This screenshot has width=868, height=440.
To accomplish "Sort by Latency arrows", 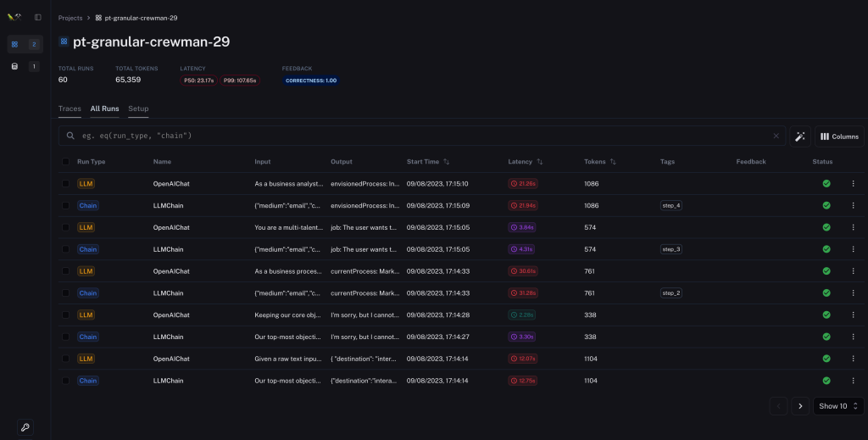I will [x=540, y=162].
